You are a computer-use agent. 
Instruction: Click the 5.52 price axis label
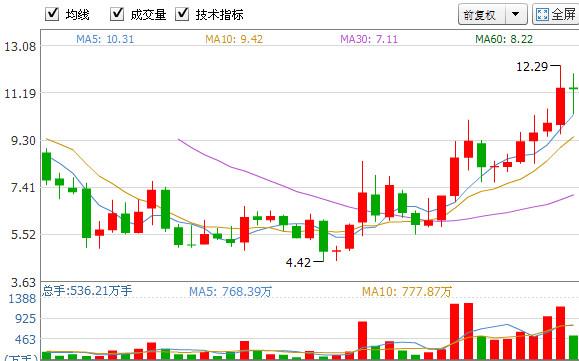tap(24, 234)
